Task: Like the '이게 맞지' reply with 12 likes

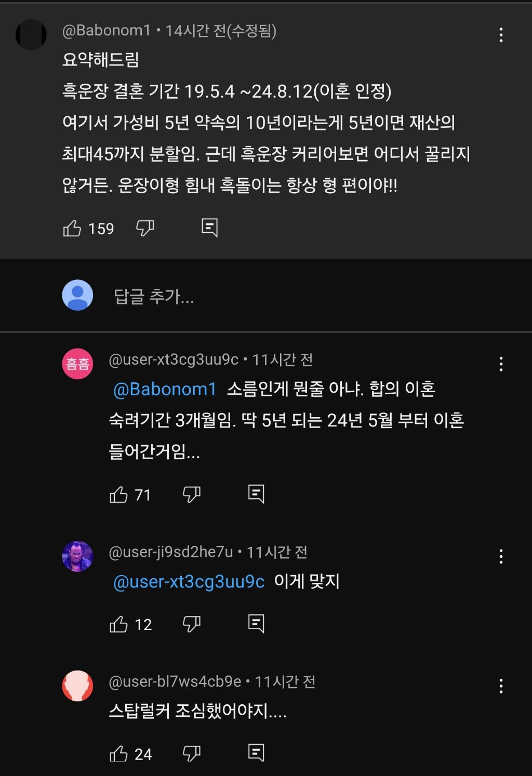Action: coord(119,624)
